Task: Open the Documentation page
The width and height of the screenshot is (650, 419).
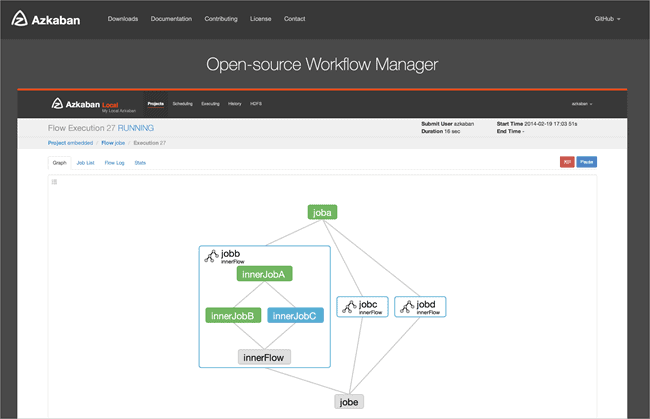Action: click(171, 19)
